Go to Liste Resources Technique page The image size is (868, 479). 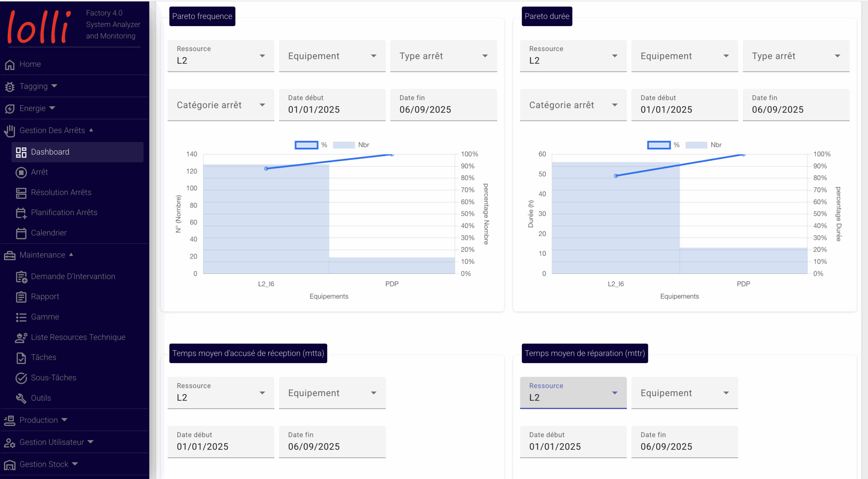(78, 337)
